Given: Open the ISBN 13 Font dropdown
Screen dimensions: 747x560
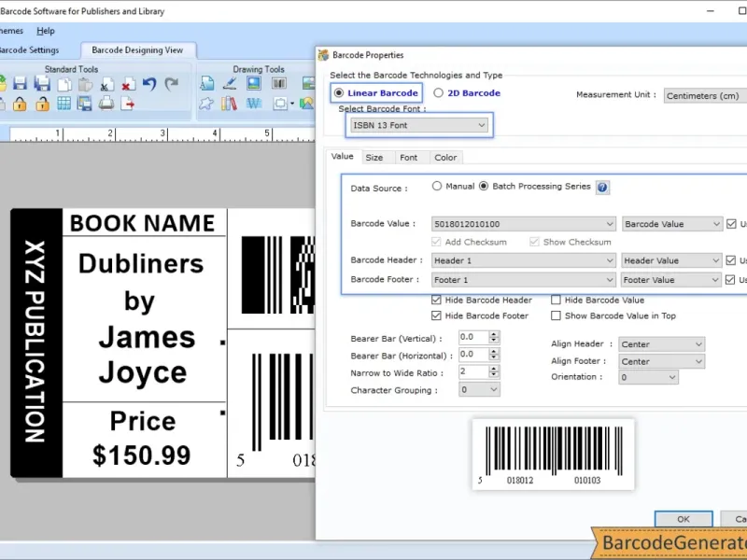Looking at the screenshot, I should tap(418, 125).
